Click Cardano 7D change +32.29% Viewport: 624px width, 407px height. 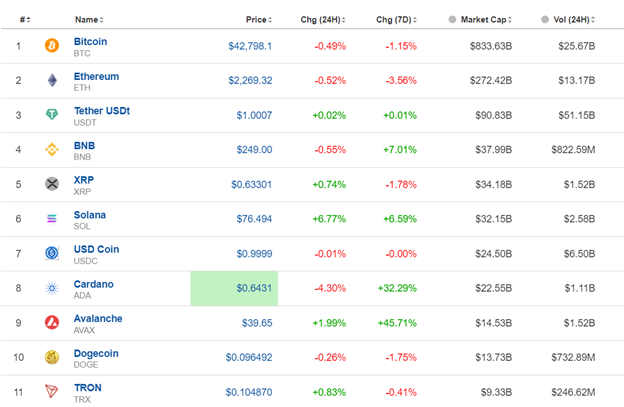point(397,288)
